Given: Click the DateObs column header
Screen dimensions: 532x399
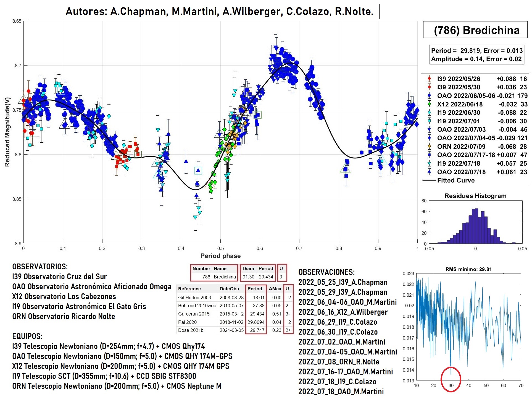Looking at the screenshot, I should [231, 289].
